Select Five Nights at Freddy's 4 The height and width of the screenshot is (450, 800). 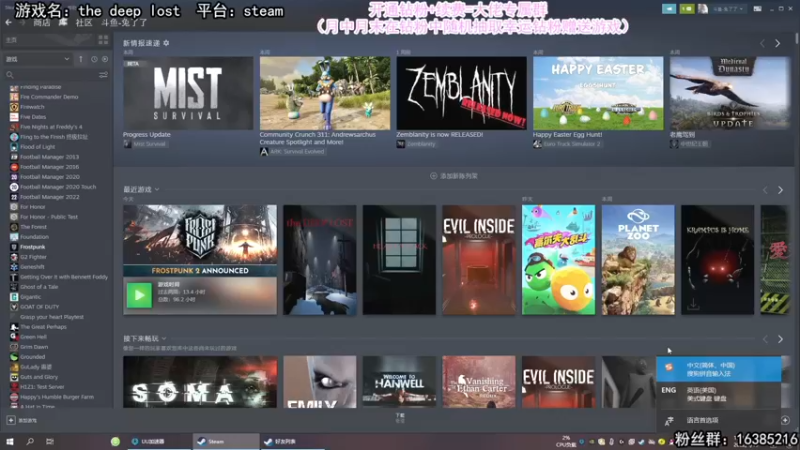(x=51, y=127)
